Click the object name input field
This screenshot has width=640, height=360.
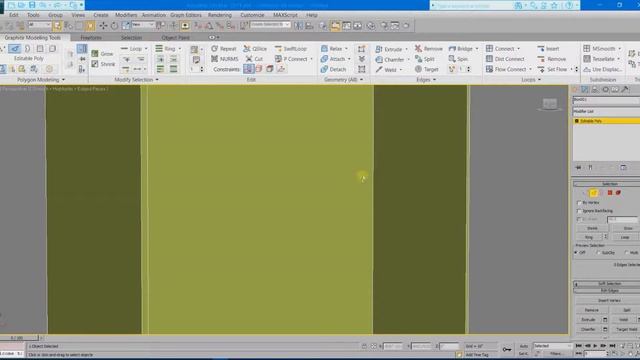pos(606,100)
